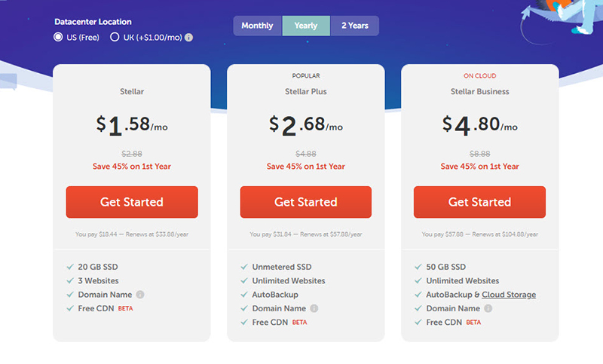Get Started with Stellar Business plan
Screen dimensions: 603x364
click(x=479, y=202)
